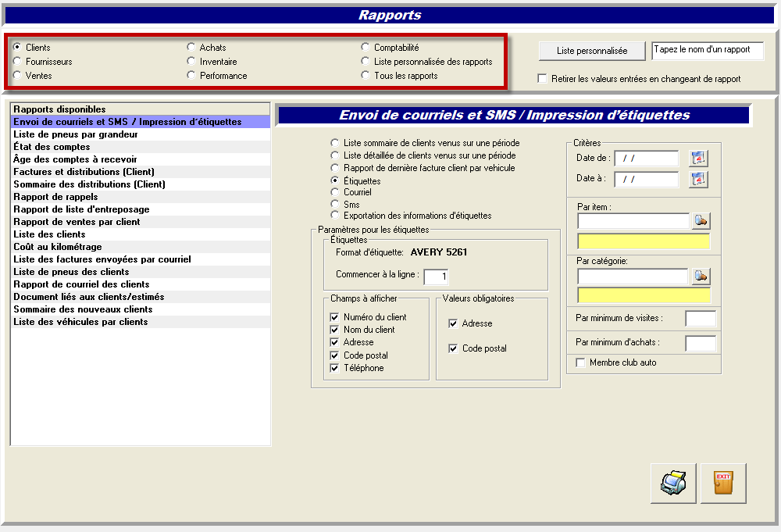Select Âge des comptes à recevoir report
Screen dimensions: 781x532
coord(141,159)
